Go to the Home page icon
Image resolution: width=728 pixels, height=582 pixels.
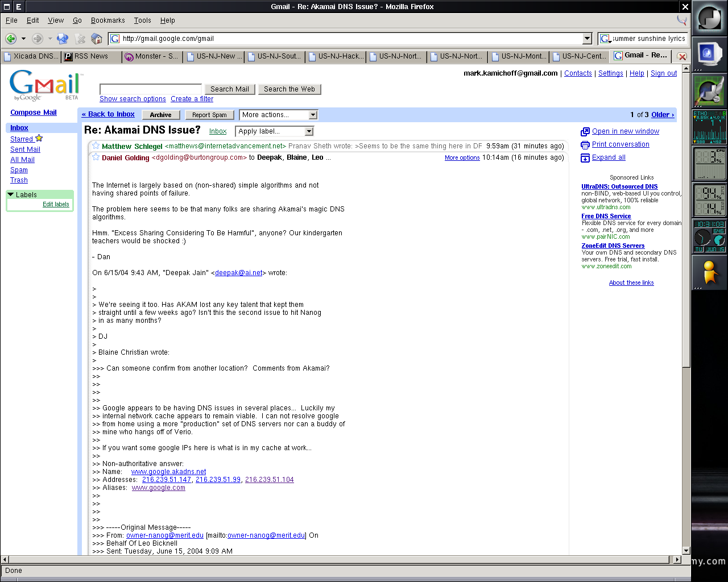tap(97, 39)
